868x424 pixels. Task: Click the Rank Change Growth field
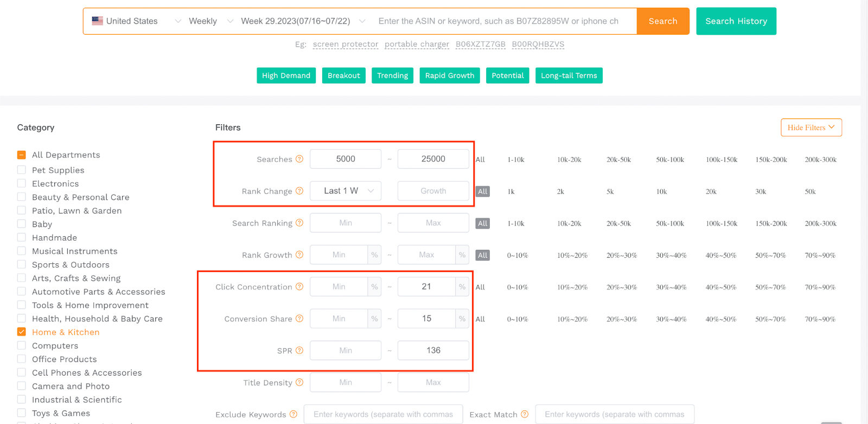(433, 191)
